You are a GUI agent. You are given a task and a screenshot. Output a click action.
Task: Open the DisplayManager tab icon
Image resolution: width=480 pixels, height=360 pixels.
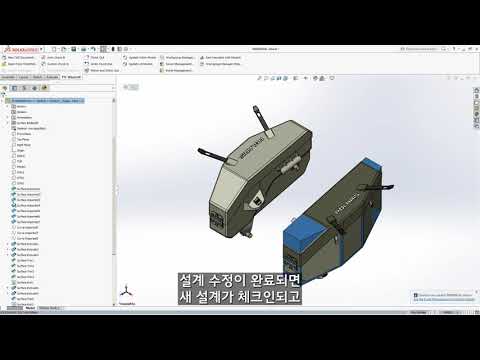[x=44, y=88]
